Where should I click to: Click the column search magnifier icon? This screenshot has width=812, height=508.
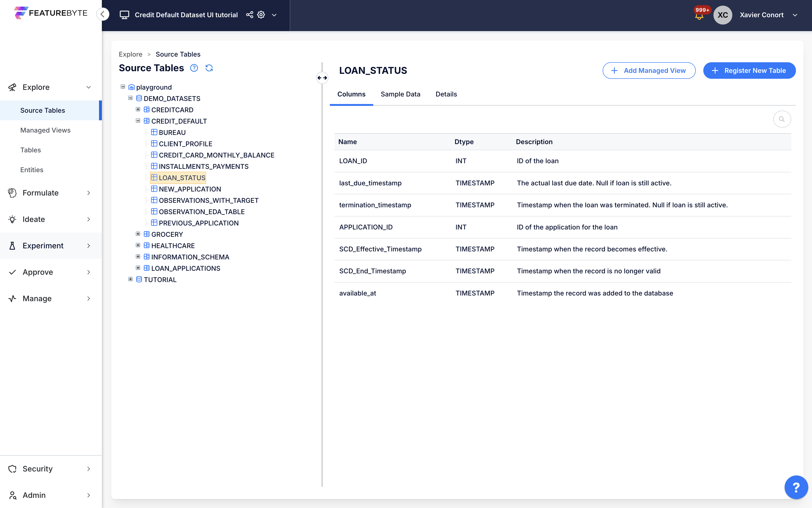(x=782, y=119)
